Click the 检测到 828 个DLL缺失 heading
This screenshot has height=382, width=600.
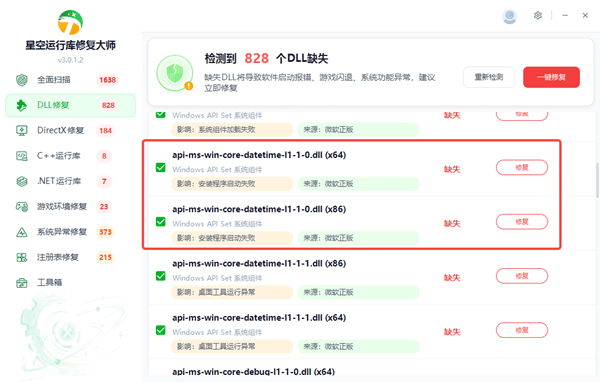pyautogui.click(x=266, y=59)
